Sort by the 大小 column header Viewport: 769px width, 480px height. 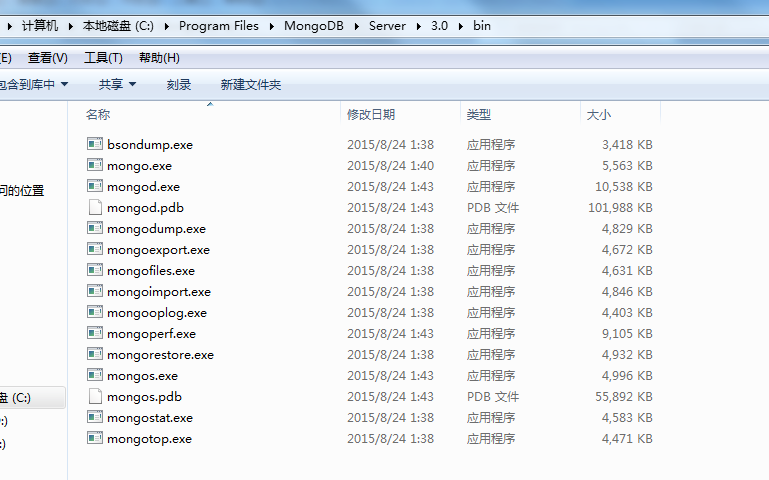[x=599, y=115]
